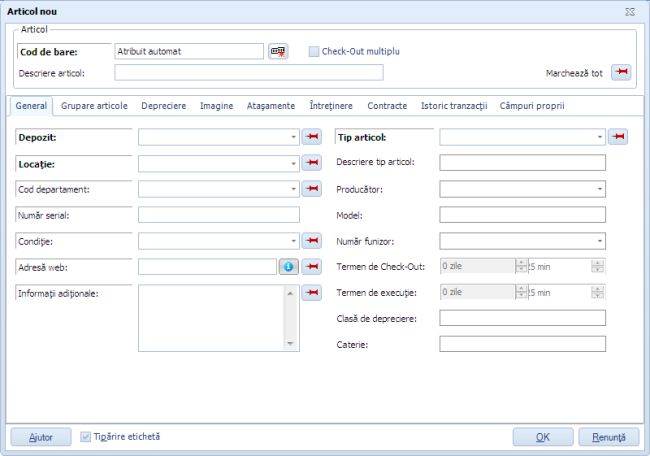Click the OK button

[x=542, y=437]
